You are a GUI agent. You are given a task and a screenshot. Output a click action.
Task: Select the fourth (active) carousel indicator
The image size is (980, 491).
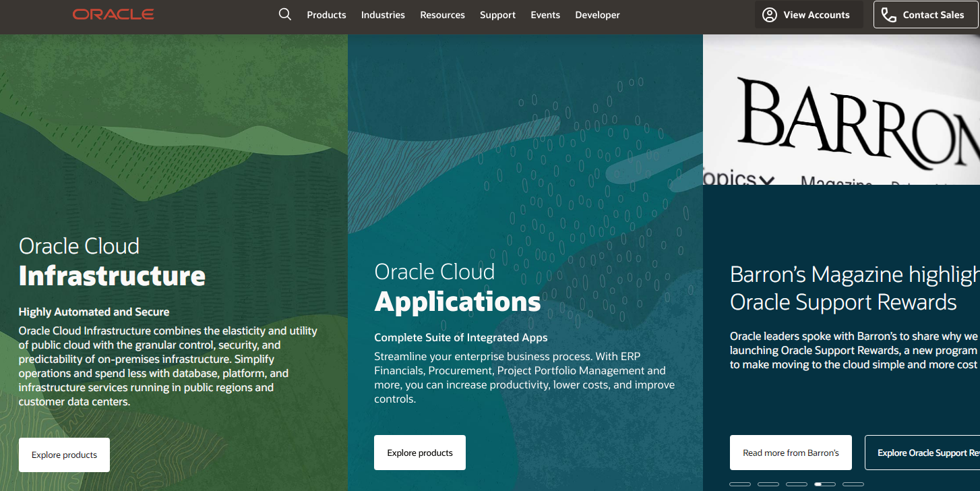coord(825,484)
